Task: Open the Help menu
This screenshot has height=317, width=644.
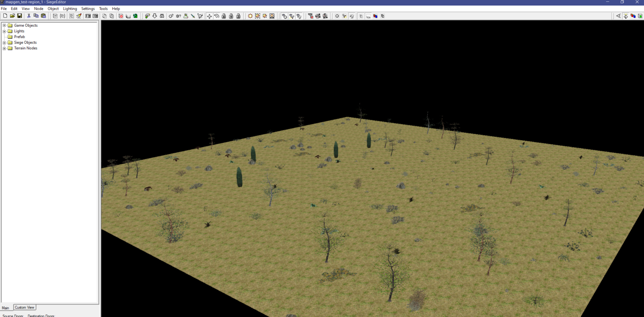Action: (116, 9)
